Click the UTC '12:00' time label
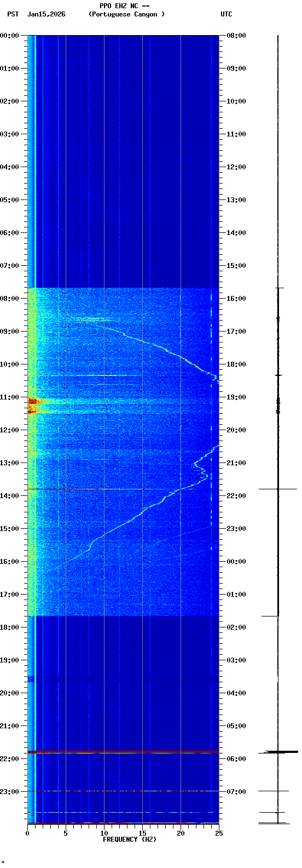Image resolution: width=302 pixels, height=868 pixels. click(236, 167)
